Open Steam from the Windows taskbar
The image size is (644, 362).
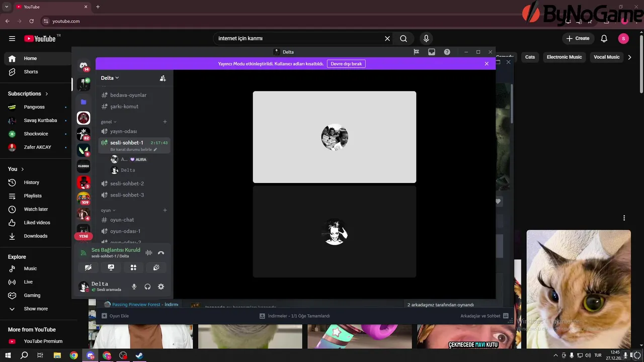[139, 355]
